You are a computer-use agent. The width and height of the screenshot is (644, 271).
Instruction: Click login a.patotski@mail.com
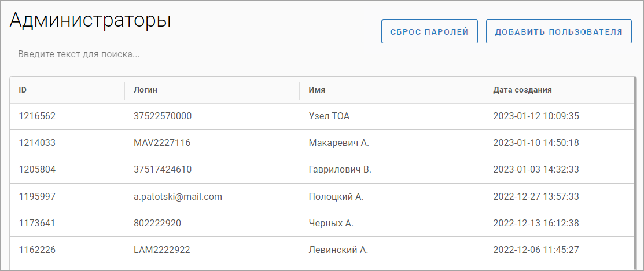(x=178, y=197)
